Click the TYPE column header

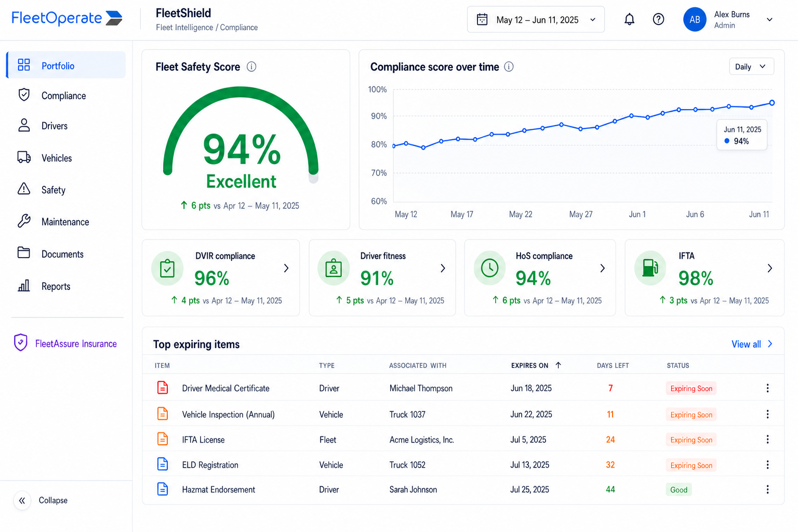point(327,366)
